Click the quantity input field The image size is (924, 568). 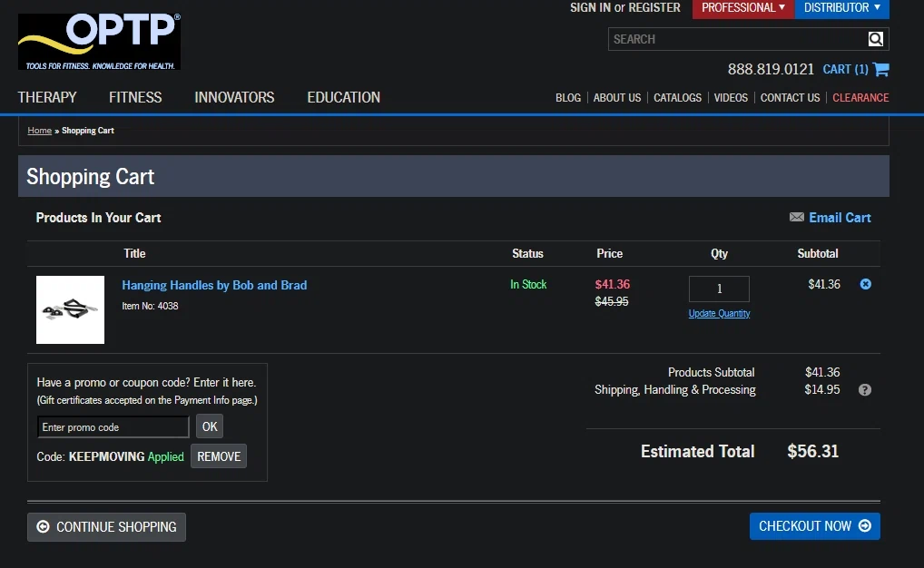point(719,289)
